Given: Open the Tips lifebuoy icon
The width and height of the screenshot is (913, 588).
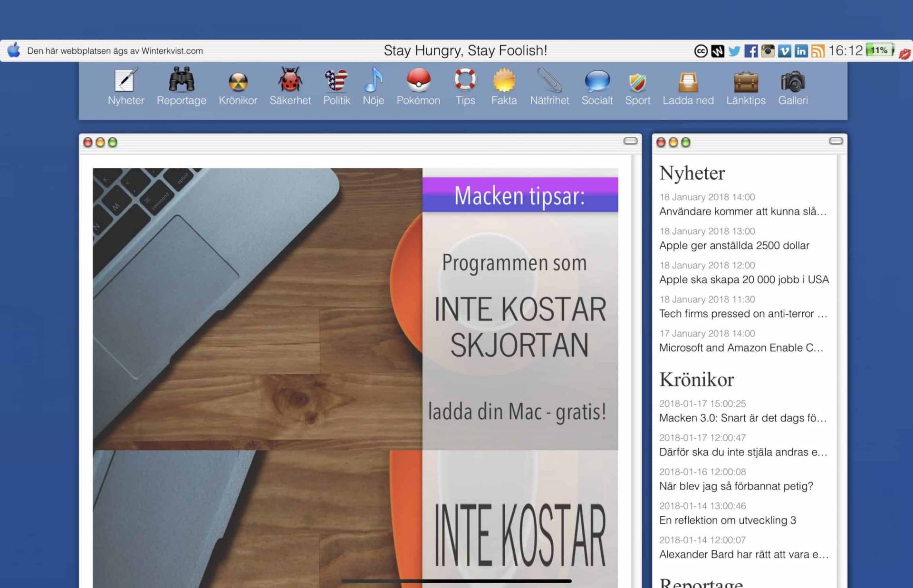Looking at the screenshot, I should (465, 79).
